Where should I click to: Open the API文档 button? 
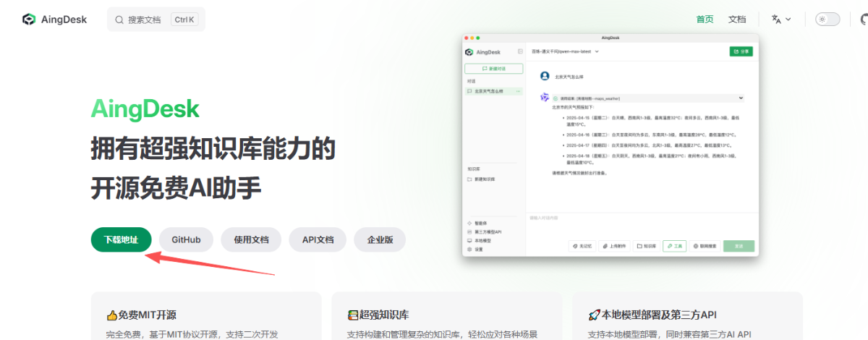click(x=318, y=239)
